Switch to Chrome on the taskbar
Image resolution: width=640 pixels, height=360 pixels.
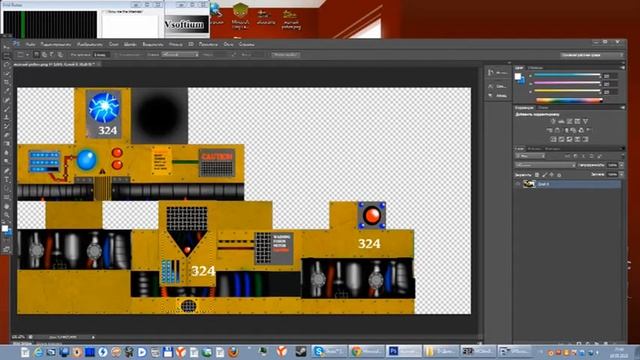point(366,351)
